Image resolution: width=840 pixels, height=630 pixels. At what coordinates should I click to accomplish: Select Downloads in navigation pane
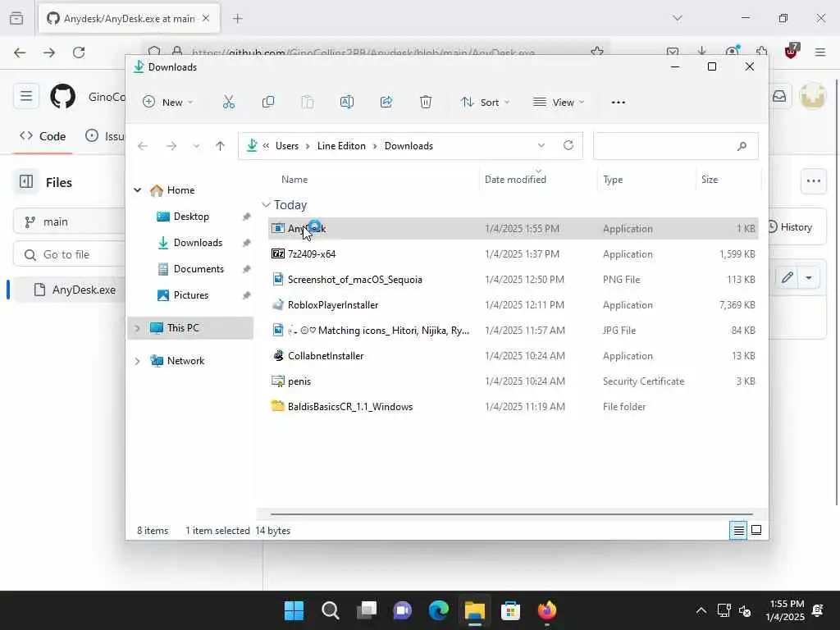pos(198,243)
